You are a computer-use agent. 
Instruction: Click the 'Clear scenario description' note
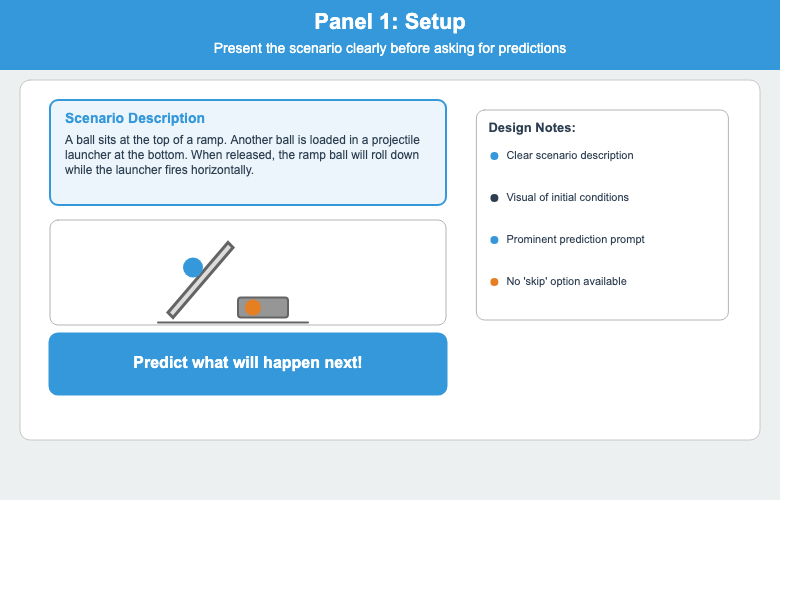[x=569, y=156]
